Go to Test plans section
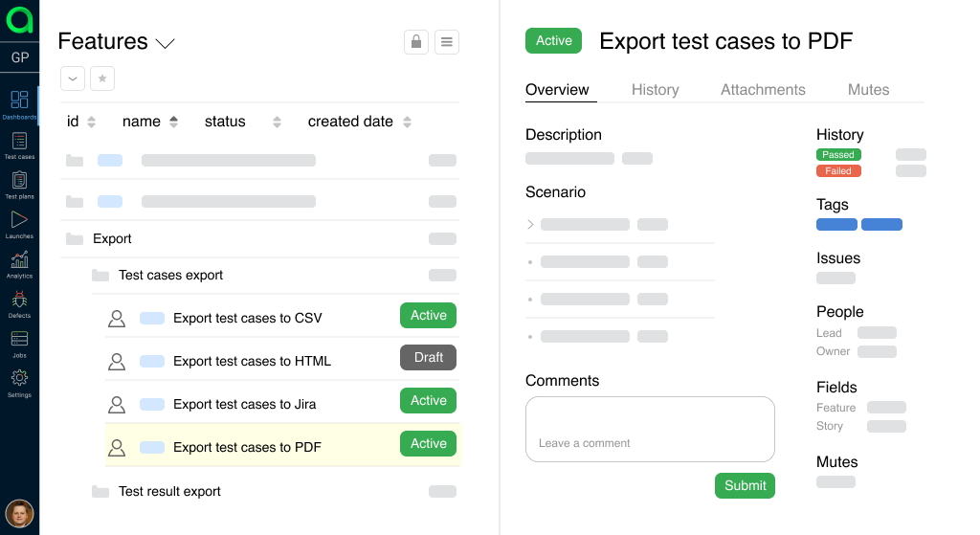The height and width of the screenshot is (535, 980). click(19, 184)
